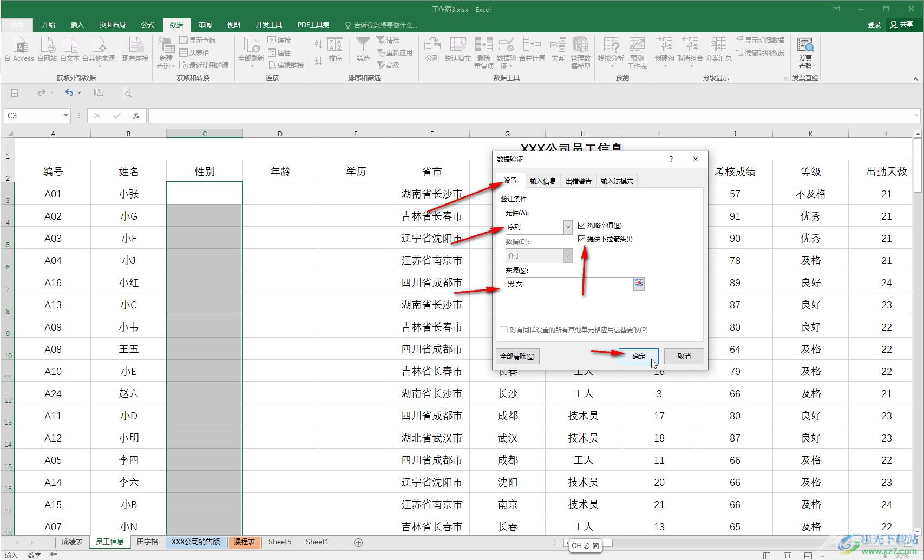The height and width of the screenshot is (560, 924).
Task: Click the formula bar input area
Action: tap(529, 115)
